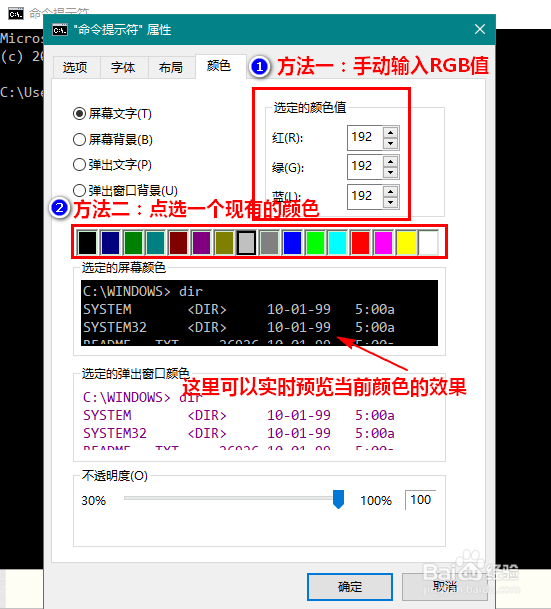The image size is (551, 609).
Task: Click the Command Prompt window's title bar icon
Action: point(16,14)
